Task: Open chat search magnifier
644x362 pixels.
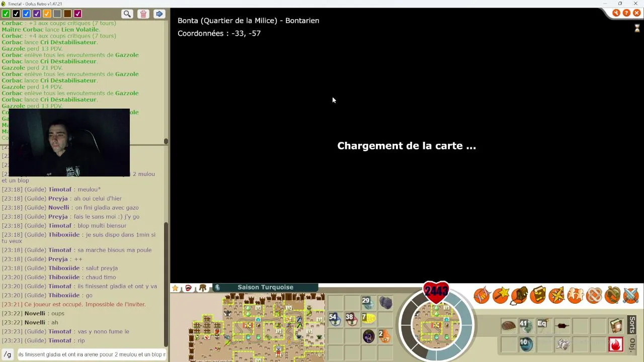Action: pyautogui.click(x=127, y=14)
